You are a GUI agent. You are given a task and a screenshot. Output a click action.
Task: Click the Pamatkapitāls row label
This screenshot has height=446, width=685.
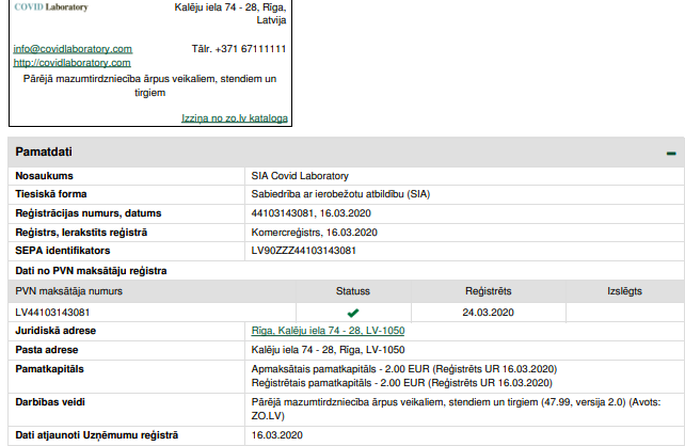49,369
